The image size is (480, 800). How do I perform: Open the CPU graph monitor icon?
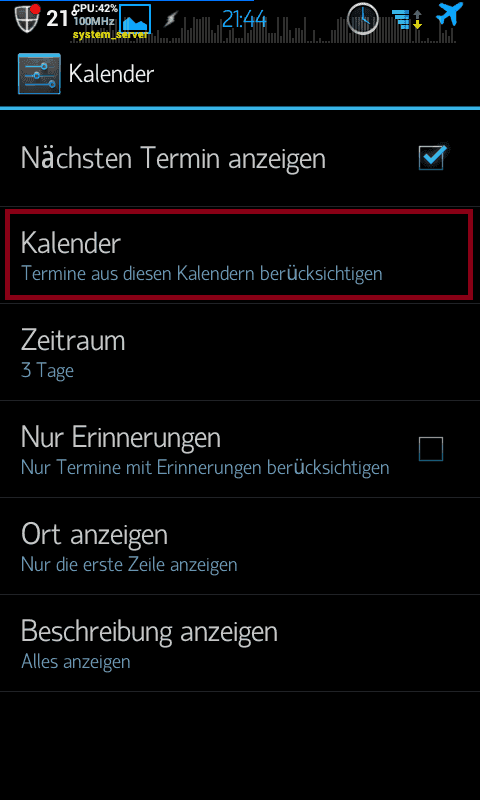click(x=135, y=19)
